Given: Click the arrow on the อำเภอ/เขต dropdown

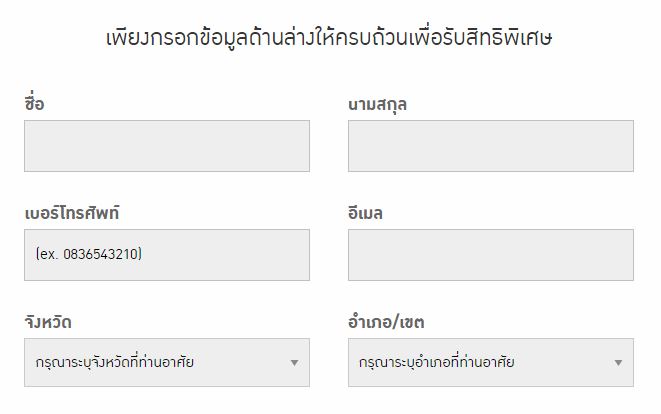Looking at the screenshot, I should click(x=618, y=362).
